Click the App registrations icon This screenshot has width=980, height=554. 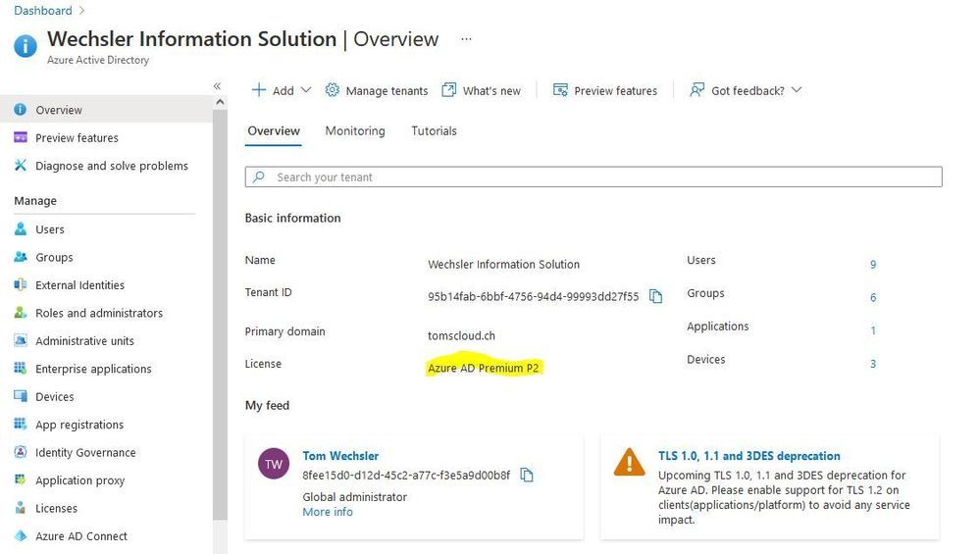20,425
